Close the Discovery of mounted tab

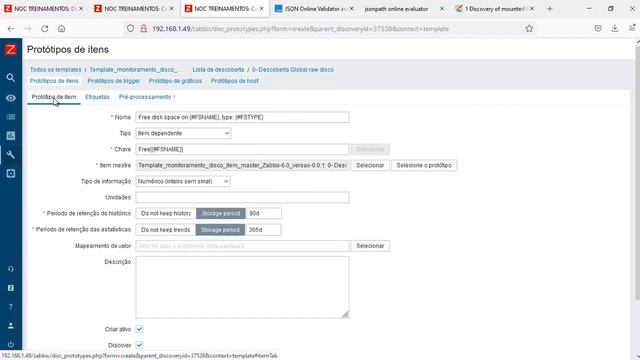tap(531, 9)
